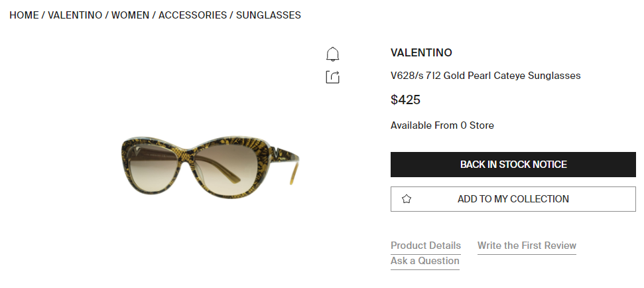
Task: Click the $425 price text
Action: [405, 100]
